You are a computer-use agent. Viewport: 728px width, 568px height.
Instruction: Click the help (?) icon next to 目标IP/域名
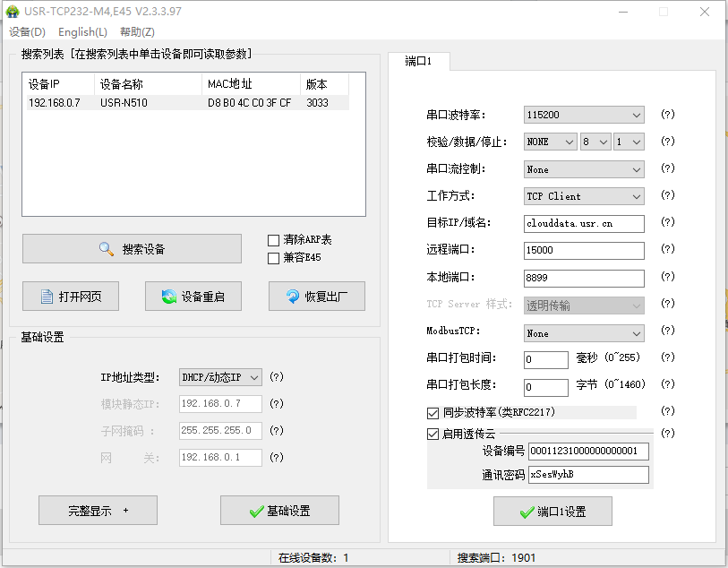coord(668,222)
